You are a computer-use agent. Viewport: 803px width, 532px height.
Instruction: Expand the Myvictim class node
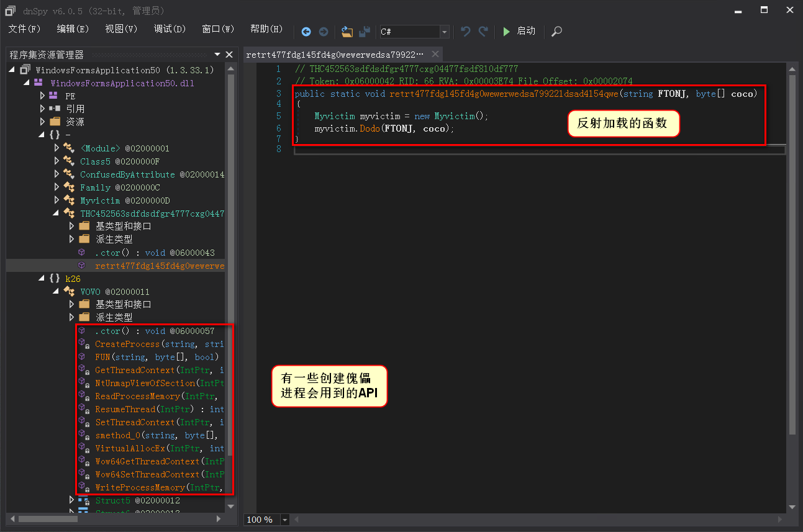coord(57,201)
